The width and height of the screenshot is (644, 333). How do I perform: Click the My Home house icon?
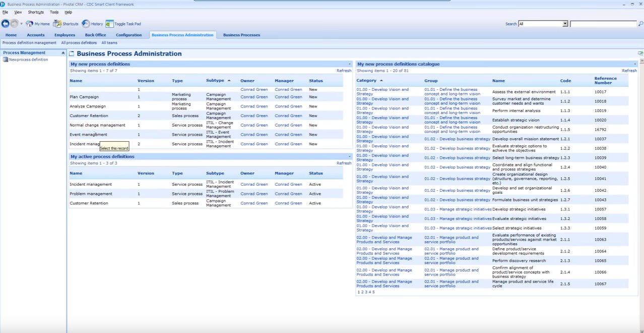pyautogui.click(x=29, y=24)
